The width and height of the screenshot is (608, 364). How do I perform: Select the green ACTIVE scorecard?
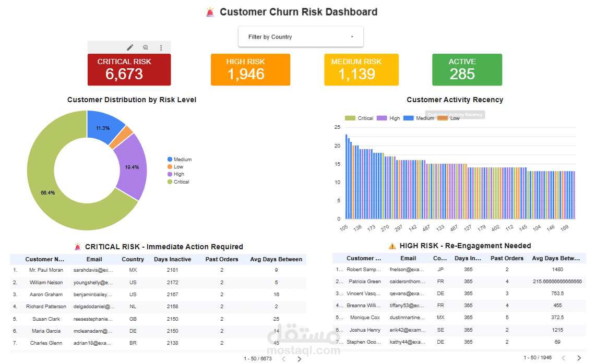point(467,69)
